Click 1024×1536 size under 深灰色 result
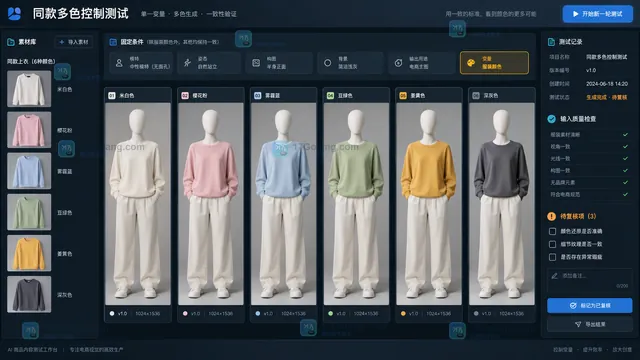The image size is (640, 360). pos(511,313)
